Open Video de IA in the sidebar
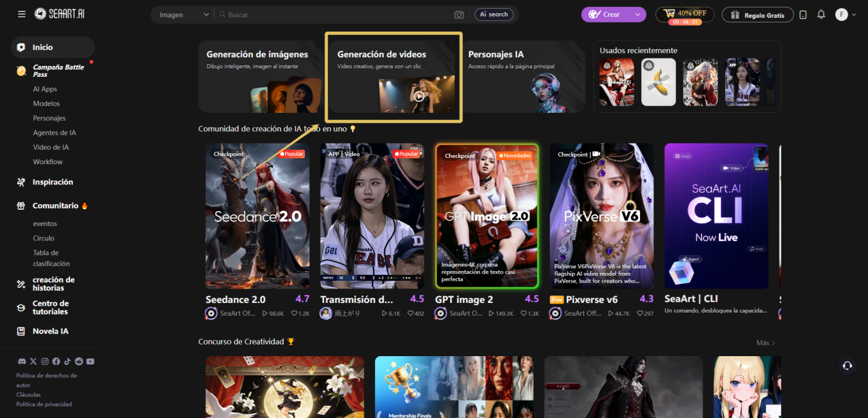The image size is (868, 418). pyautogui.click(x=51, y=147)
